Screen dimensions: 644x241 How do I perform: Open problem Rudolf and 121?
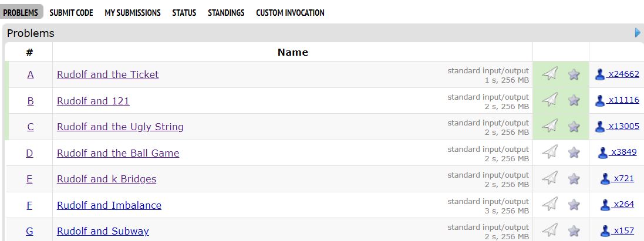[93, 101]
